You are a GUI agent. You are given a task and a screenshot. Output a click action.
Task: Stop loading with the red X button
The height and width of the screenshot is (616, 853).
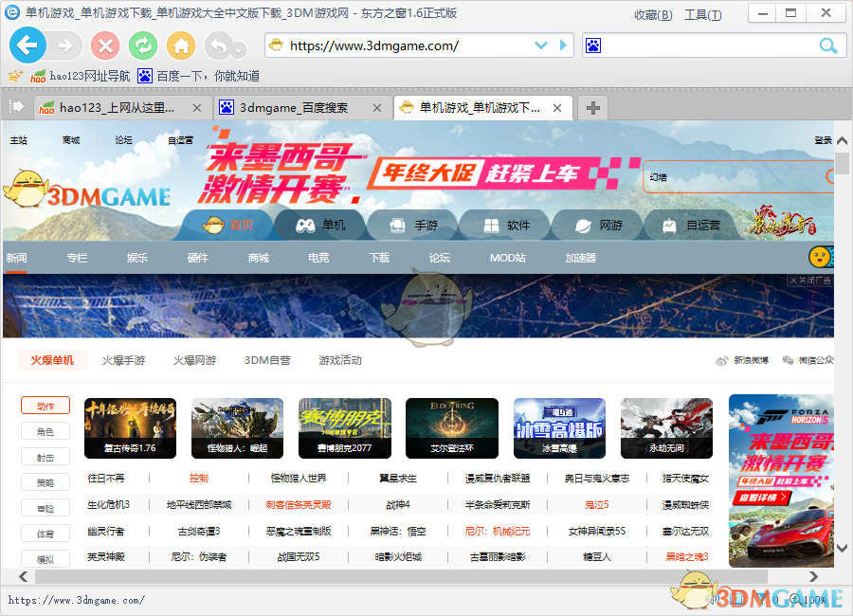click(105, 45)
